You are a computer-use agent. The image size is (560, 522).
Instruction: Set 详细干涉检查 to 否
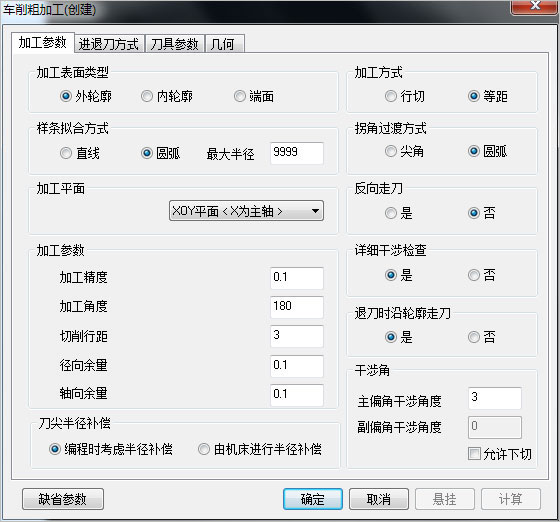coord(482,275)
